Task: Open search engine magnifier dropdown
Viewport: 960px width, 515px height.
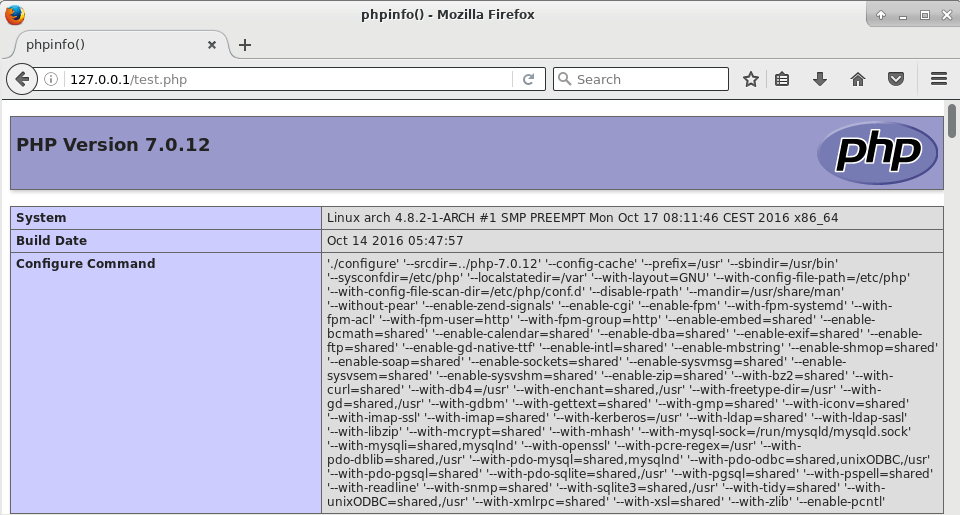Action: point(564,79)
